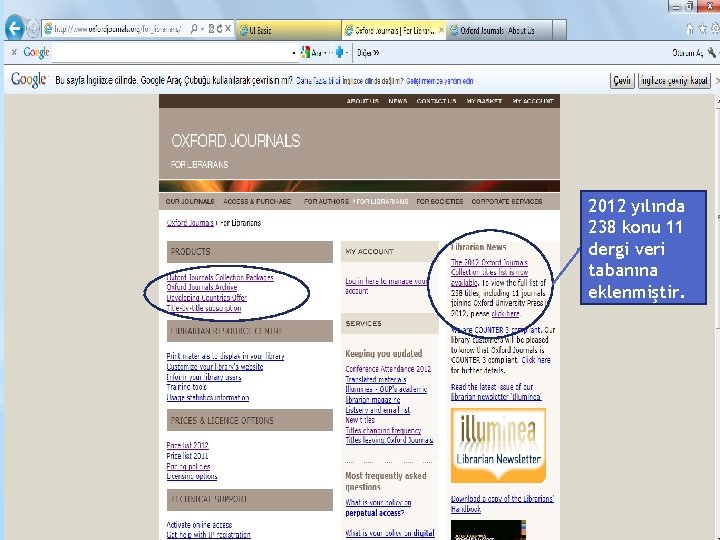
Task: Open the My Basket top menu item
Action: tap(484, 101)
